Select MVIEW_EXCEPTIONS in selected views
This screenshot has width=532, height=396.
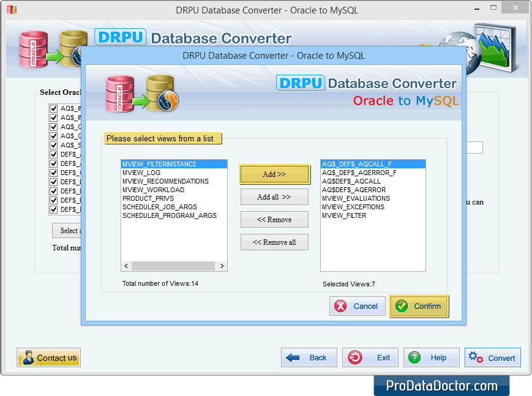pos(373,207)
